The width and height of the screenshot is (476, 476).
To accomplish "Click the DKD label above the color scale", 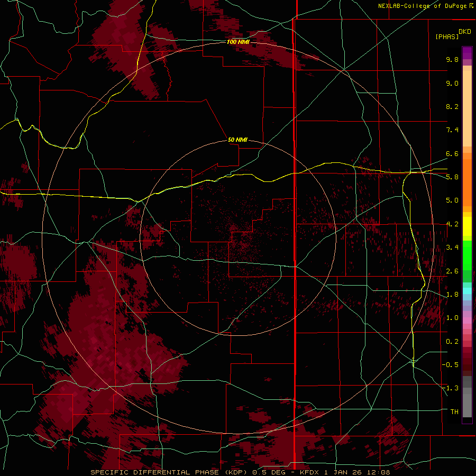I will point(465,32).
